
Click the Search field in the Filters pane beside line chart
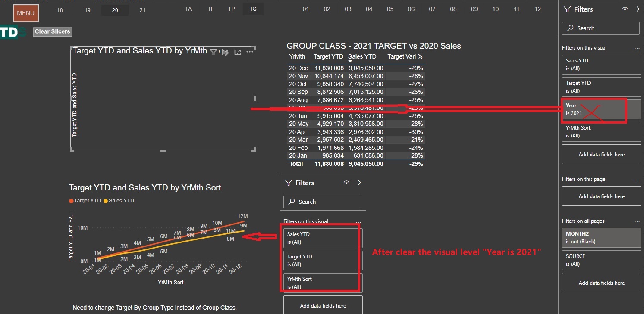pos(322,202)
